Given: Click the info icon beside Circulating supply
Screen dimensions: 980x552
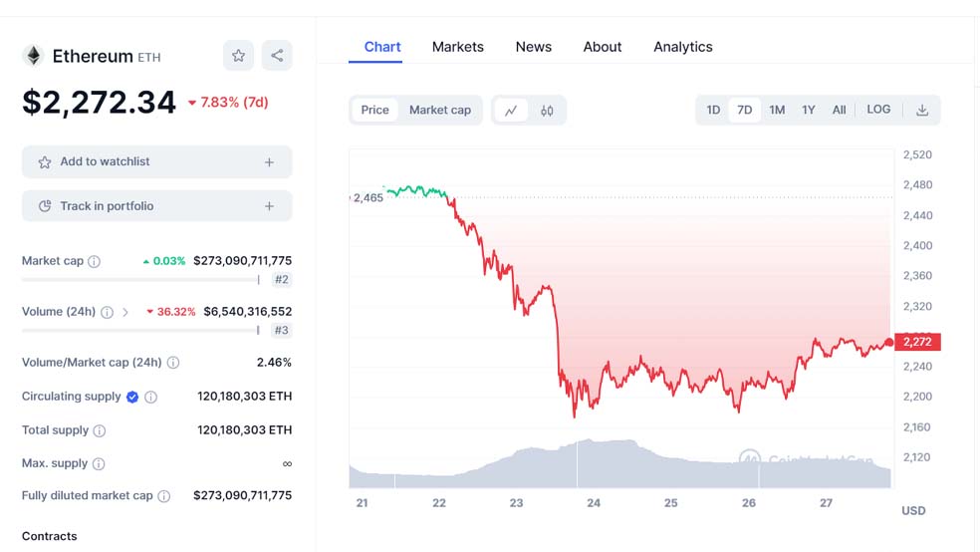Looking at the screenshot, I should (x=151, y=397).
